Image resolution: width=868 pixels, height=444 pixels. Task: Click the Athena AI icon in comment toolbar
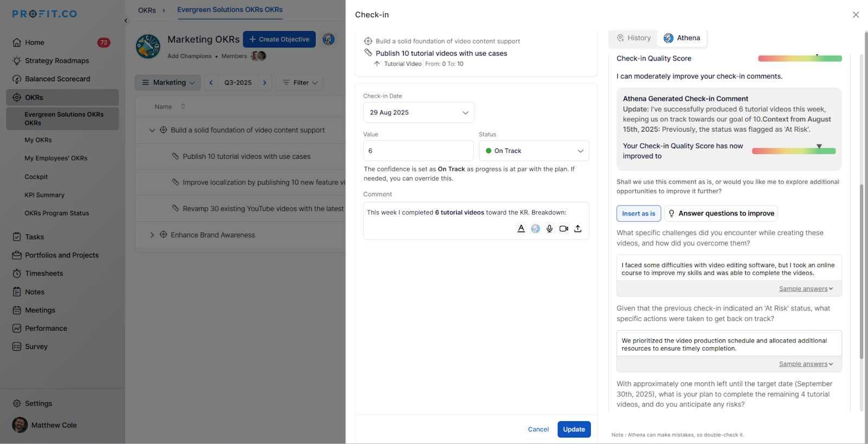535,229
